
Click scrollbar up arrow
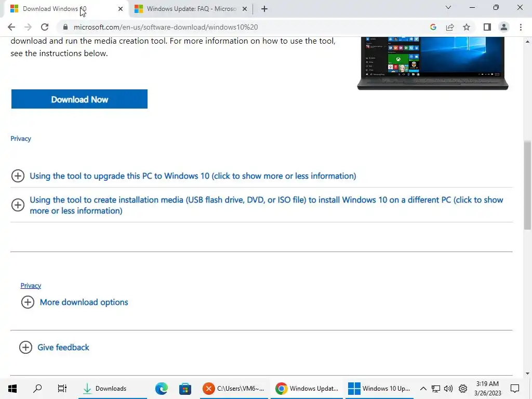coord(527,42)
